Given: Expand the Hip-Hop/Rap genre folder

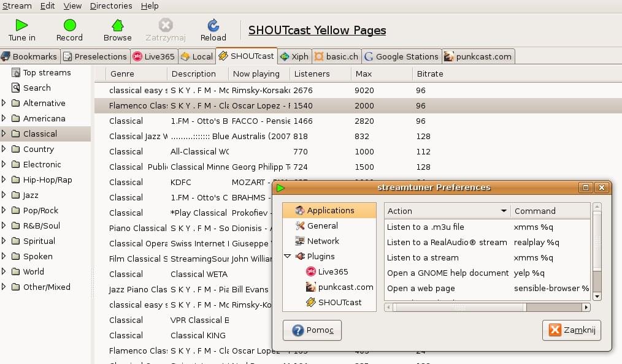Looking at the screenshot, I should tap(4, 180).
